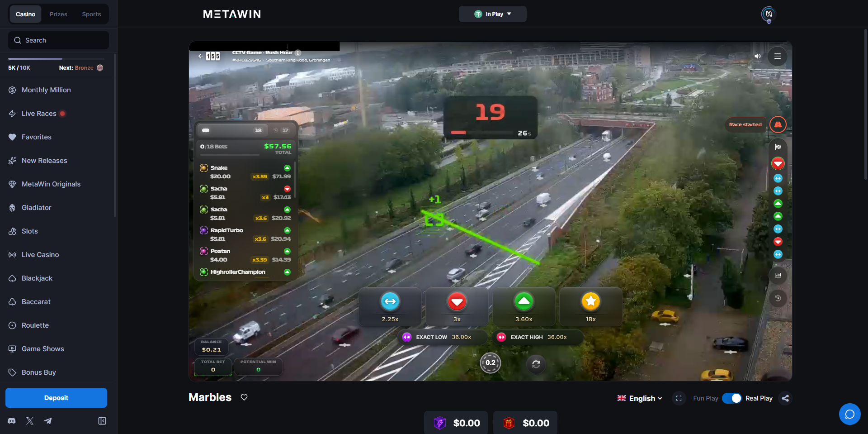Open the Discord link icon
The image size is (868, 434).
(x=12, y=421)
